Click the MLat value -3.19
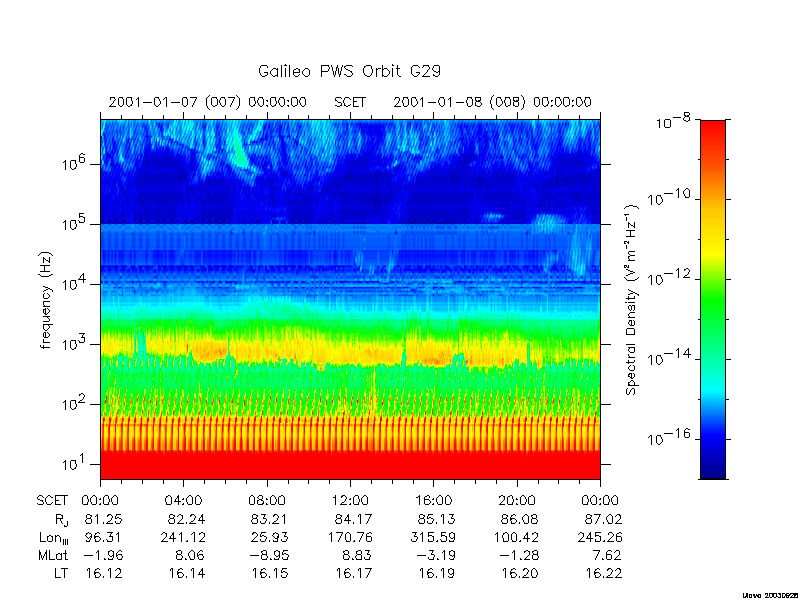The height and width of the screenshot is (600, 800). [434, 555]
